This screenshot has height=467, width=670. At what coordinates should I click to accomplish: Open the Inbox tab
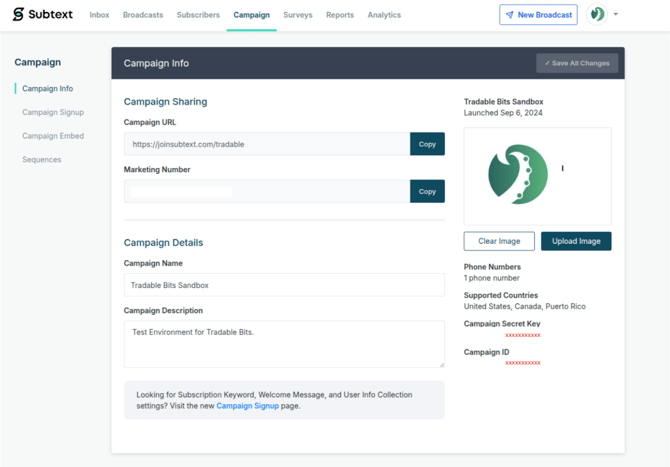[x=99, y=15]
